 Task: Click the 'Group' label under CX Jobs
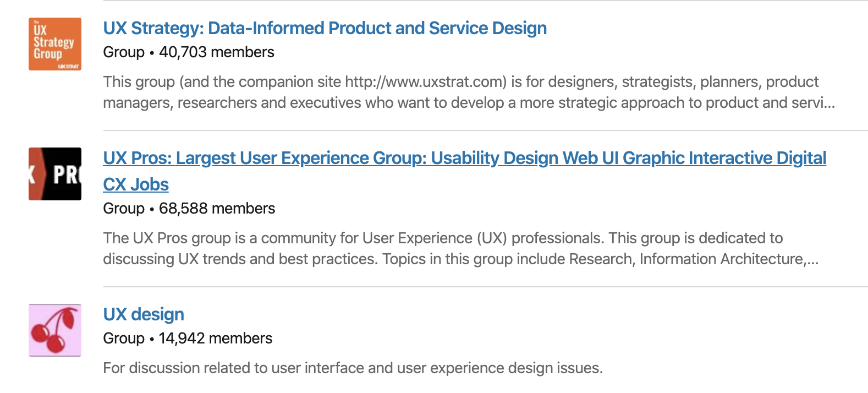pyautogui.click(x=124, y=209)
